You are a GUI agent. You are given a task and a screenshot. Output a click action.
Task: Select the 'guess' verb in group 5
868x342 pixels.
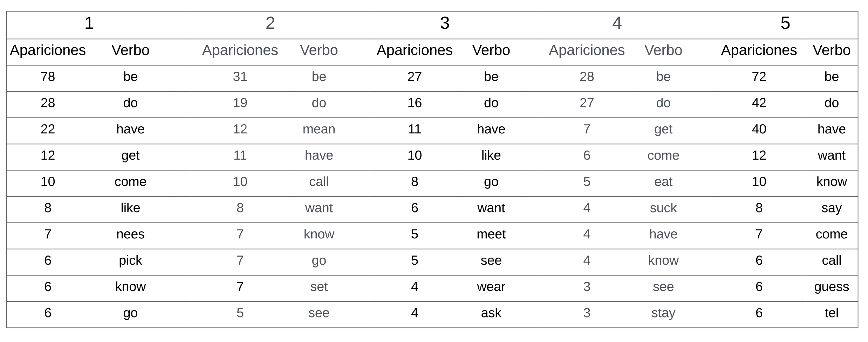[x=832, y=287]
